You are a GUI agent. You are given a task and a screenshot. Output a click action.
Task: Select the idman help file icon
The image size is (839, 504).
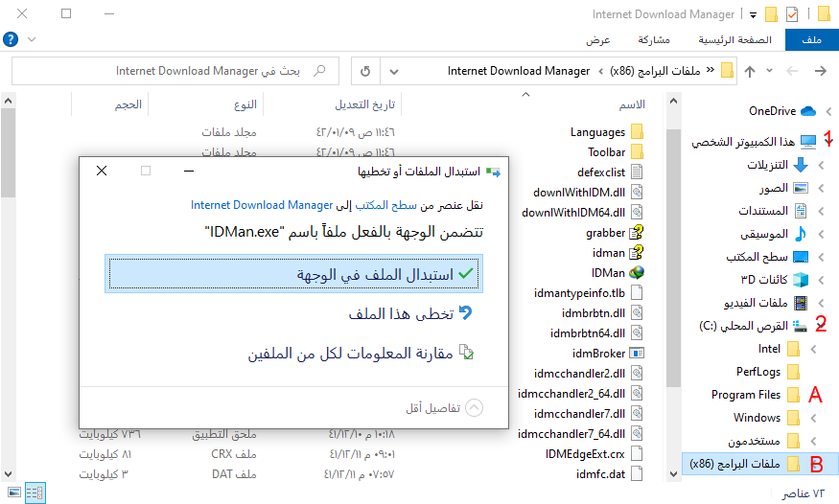637,252
